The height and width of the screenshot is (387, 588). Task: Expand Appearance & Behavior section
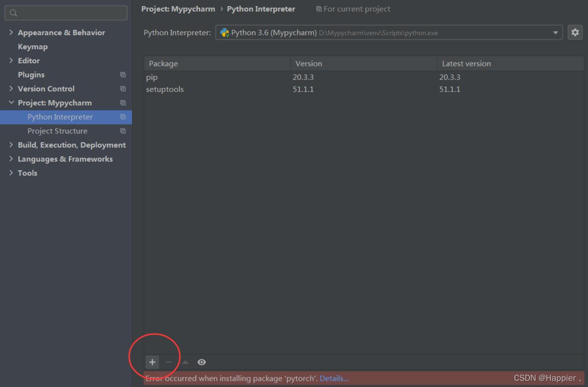coord(11,33)
